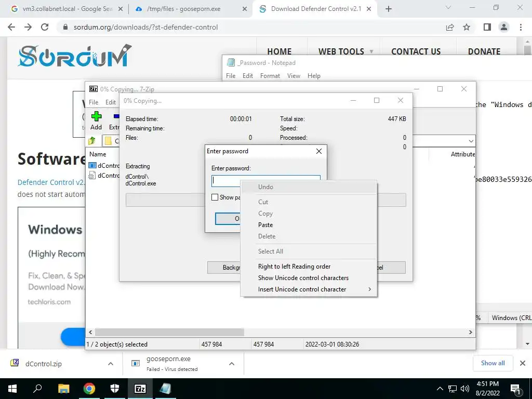Click 7-Zip scrollbar left arrow
The height and width of the screenshot is (399, 532).
[90, 332]
